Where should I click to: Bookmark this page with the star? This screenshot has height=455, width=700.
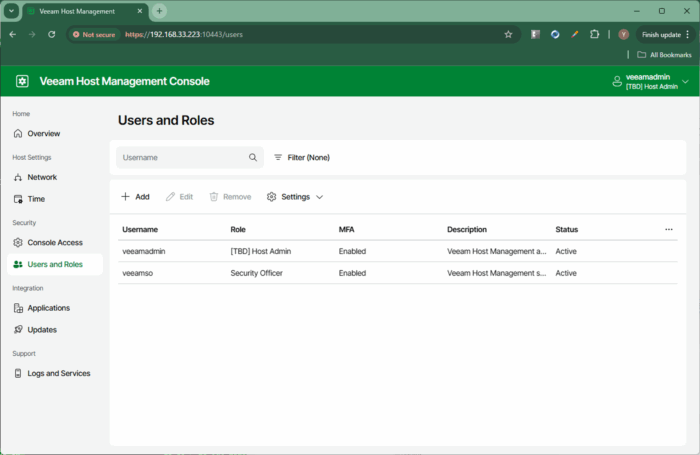coord(508,34)
